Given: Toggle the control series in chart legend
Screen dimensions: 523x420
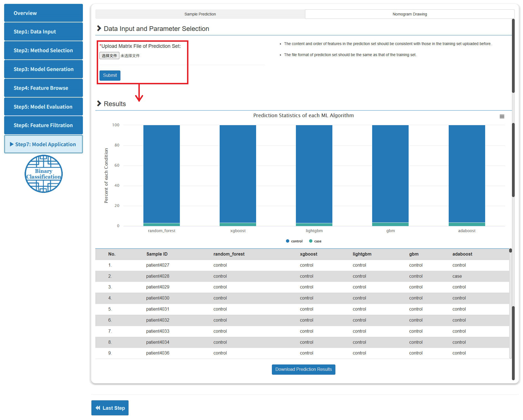Looking at the screenshot, I should point(294,241).
